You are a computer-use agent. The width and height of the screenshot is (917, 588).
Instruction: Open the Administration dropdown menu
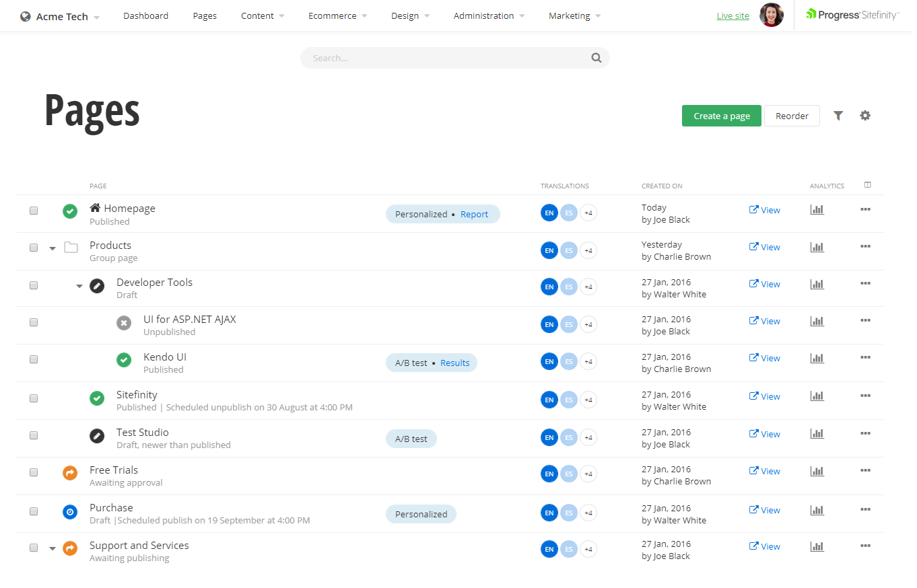[489, 15]
